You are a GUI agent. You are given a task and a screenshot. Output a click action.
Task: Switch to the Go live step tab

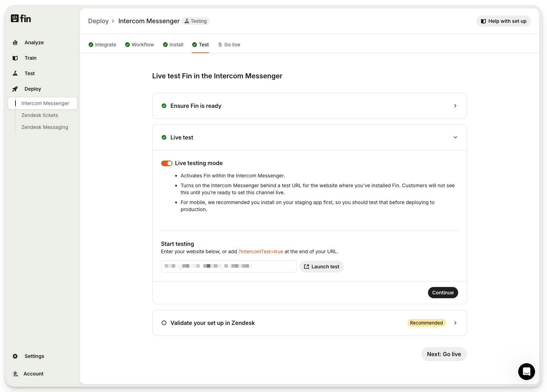[229, 45]
